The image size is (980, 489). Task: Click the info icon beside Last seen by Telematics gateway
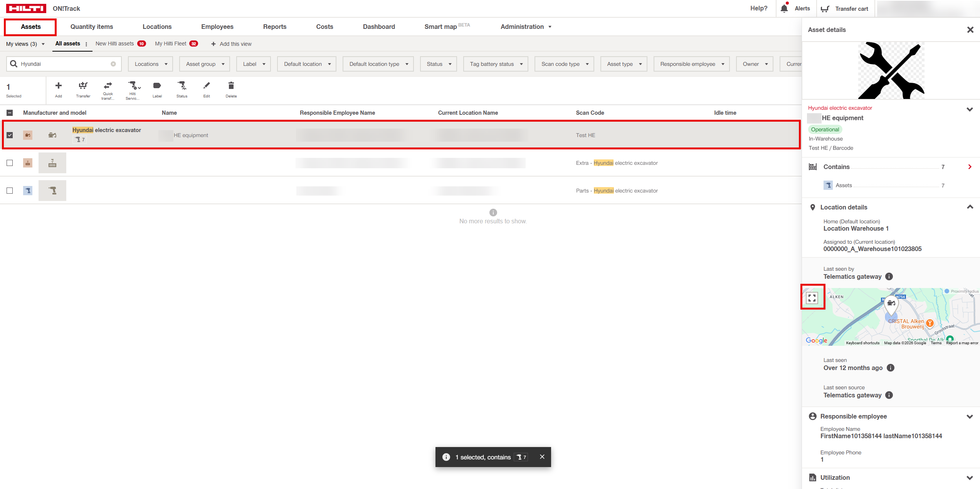coord(889,276)
